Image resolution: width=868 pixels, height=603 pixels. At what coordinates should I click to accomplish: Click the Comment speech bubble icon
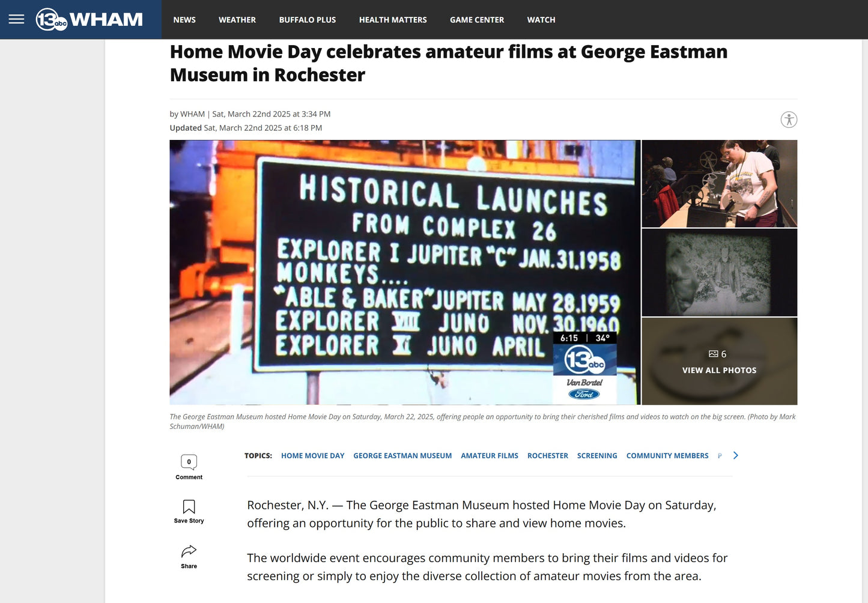(189, 462)
